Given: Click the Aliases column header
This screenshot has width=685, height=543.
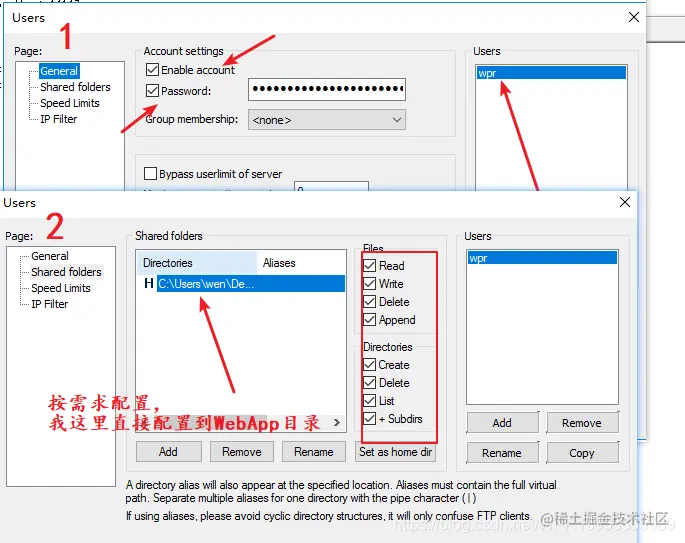Looking at the screenshot, I should (301, 263).
